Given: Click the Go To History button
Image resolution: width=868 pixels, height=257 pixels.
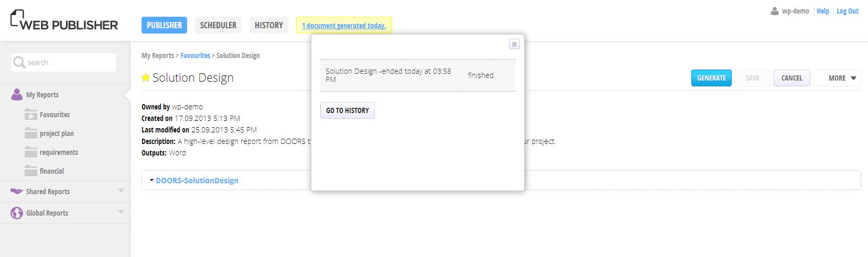Looking at the screenshot, I should tap(347, 110).
